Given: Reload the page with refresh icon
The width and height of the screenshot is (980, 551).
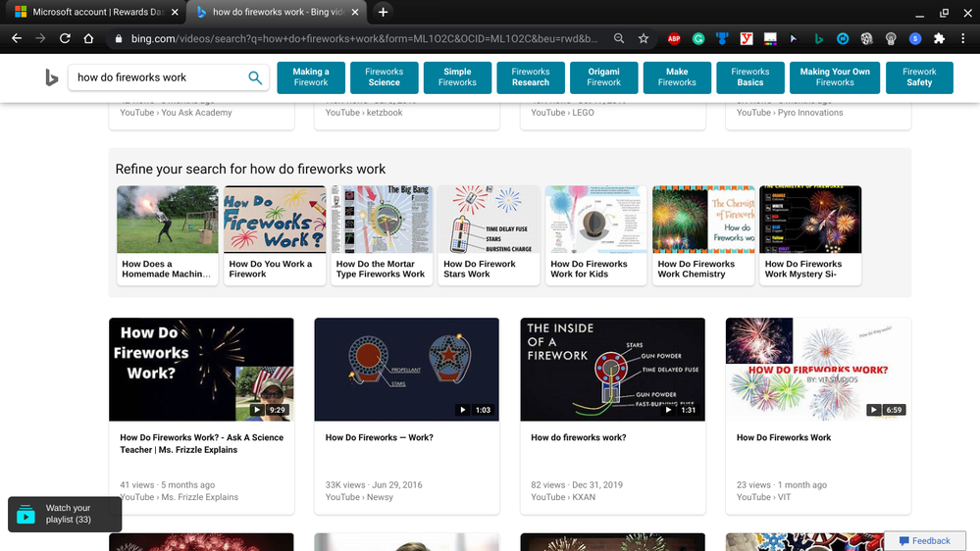Looking at the screenshot, I should point(65,39).
